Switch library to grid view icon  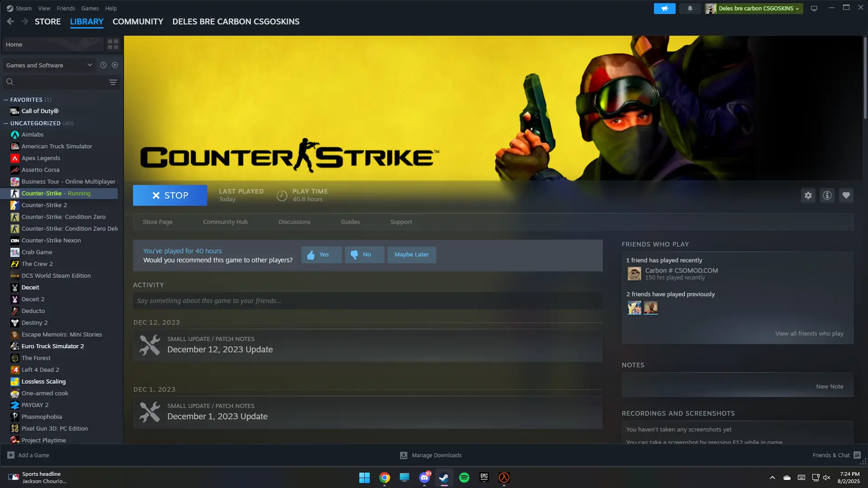(x=113, y=44)
